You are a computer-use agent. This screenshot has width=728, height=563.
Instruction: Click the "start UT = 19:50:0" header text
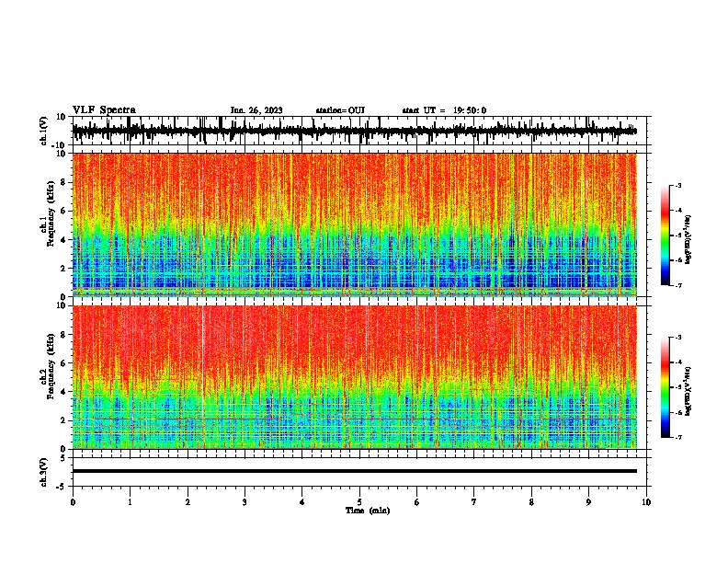[444, 110]
